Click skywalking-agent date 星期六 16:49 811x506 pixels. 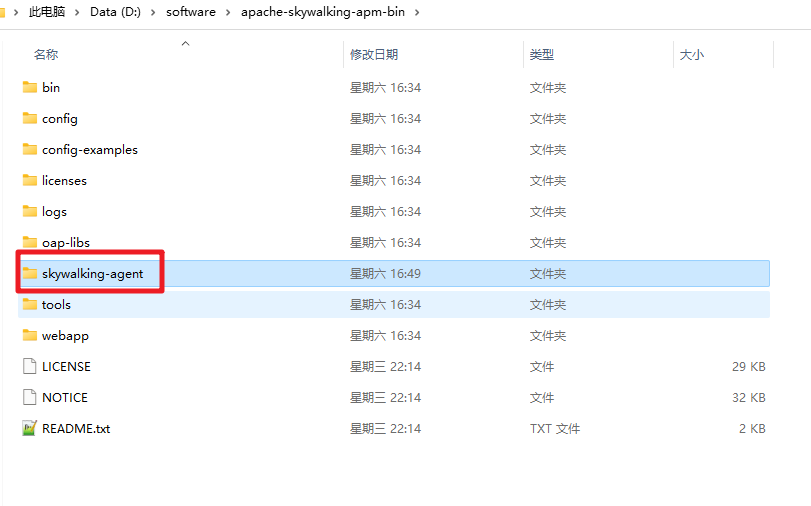tap(385, 274)
